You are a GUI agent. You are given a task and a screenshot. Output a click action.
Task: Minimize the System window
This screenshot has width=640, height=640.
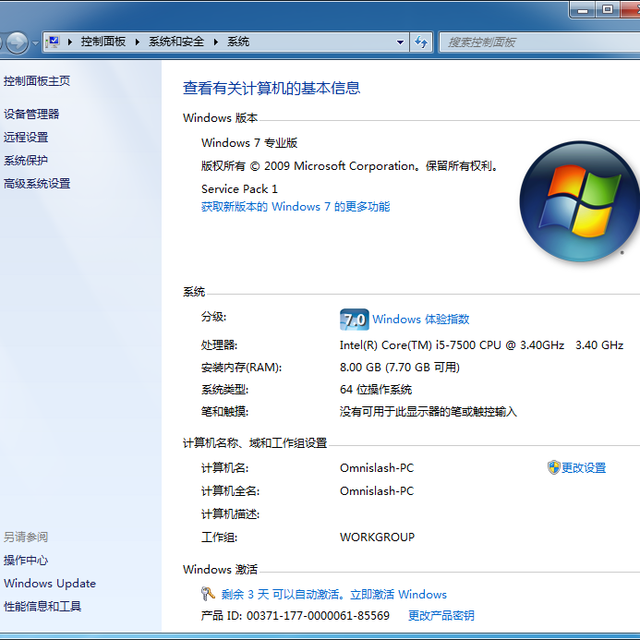pos(582,10)
